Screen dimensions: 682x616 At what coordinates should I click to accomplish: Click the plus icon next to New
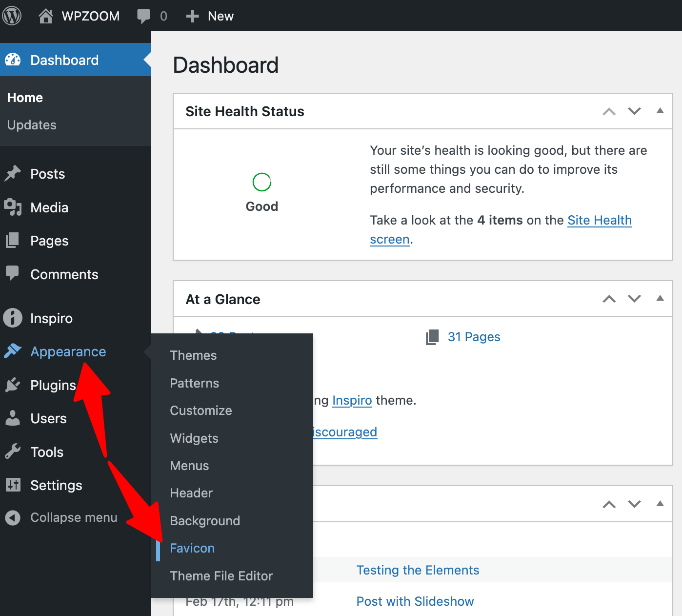pyautogui.click(x=192, y=16)
